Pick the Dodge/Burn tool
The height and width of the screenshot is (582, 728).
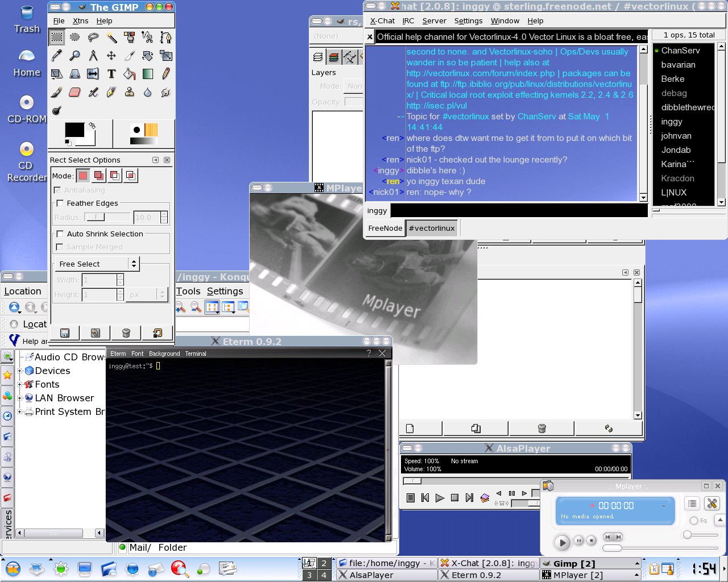click(x=57, y=110)
